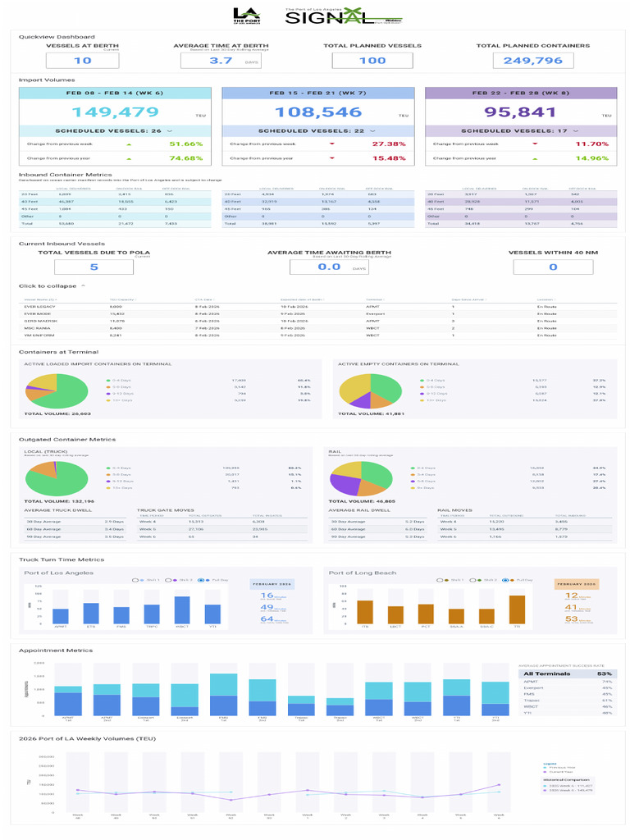The image size is (630, 840).
Task: Select Shift 2 for Port of Long Beach
Action: tap(472, 580)
